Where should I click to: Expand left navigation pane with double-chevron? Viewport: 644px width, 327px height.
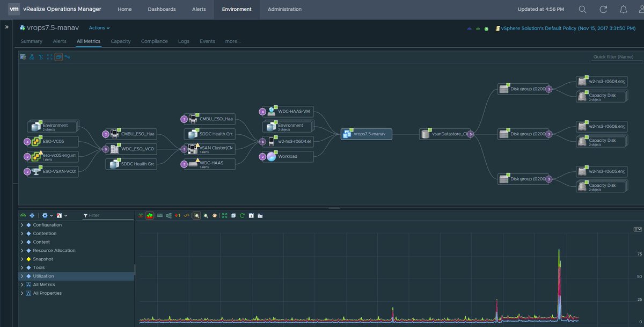(6, 26)
